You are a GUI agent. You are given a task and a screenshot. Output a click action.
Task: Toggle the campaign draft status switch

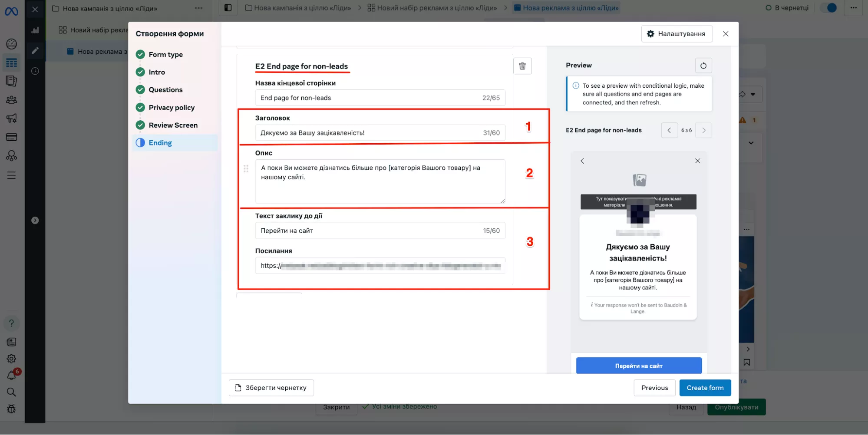pyautogui.click(x=828, y=8)
